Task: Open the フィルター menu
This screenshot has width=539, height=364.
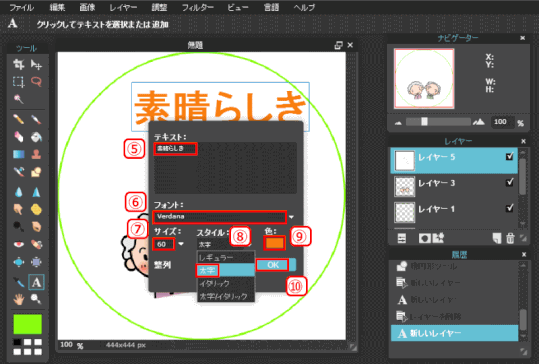Action: (x=198, y=8)
